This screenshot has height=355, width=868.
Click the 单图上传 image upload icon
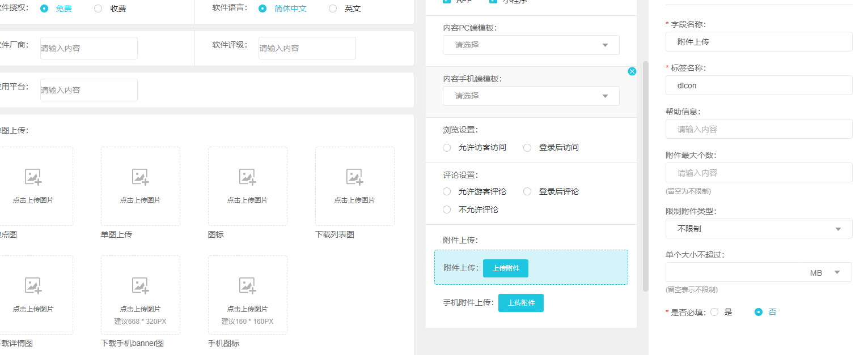tap(140, 177)
